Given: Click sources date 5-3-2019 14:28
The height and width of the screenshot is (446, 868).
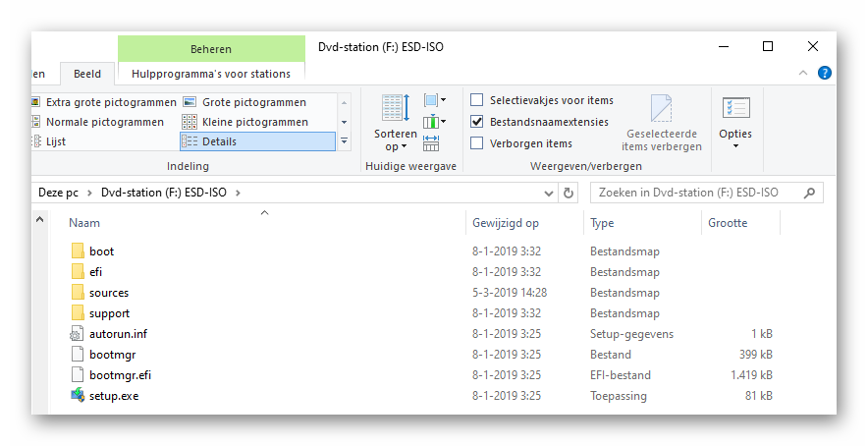Looking at the screenshot, I should [x=510, y=293].
